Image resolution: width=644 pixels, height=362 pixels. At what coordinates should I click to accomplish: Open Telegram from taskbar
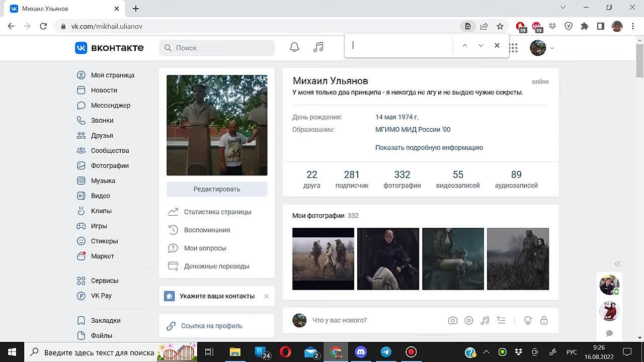386,352
